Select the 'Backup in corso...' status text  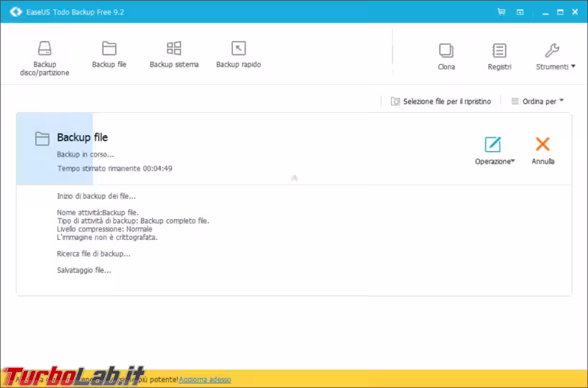coord(86,154)
